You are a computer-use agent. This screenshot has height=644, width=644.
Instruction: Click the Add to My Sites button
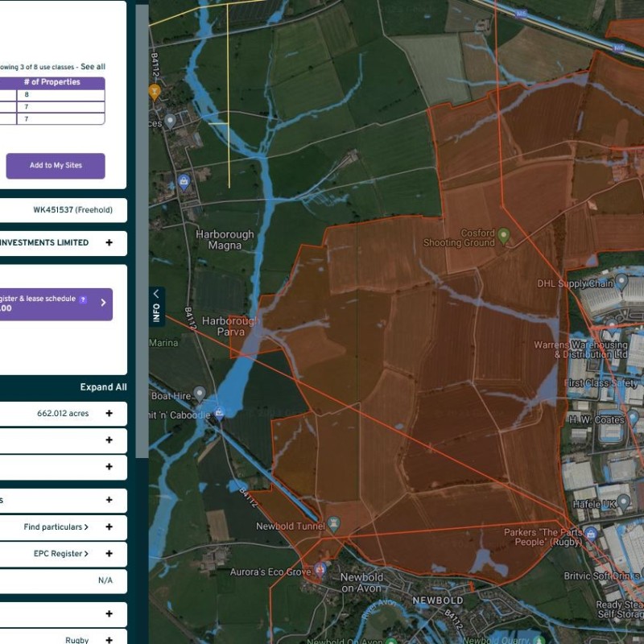(56, 166)
